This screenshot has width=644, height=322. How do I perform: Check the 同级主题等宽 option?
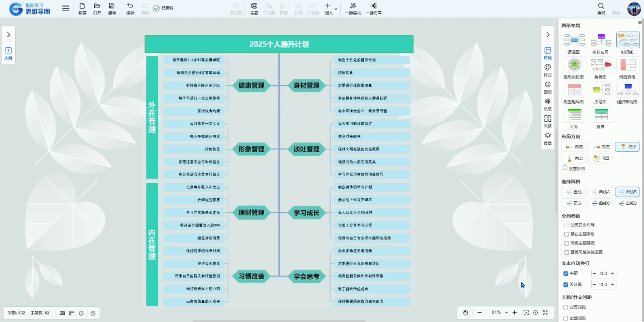click(566, 243)
